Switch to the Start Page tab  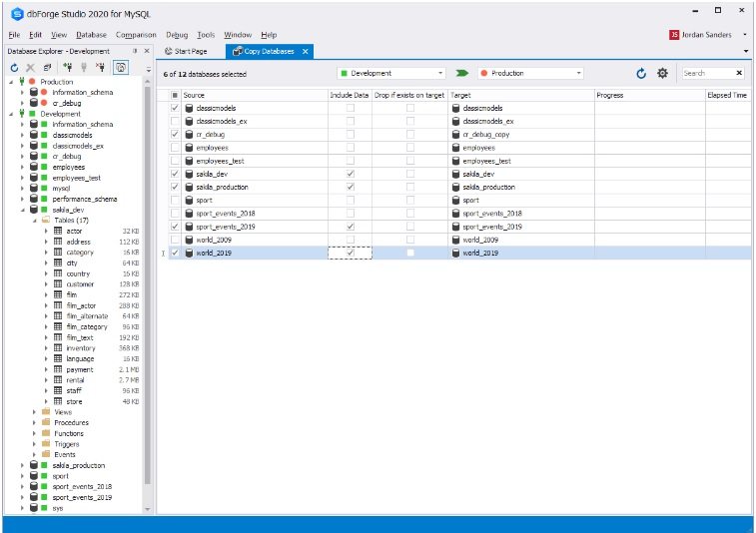click(x=186, y=51)
